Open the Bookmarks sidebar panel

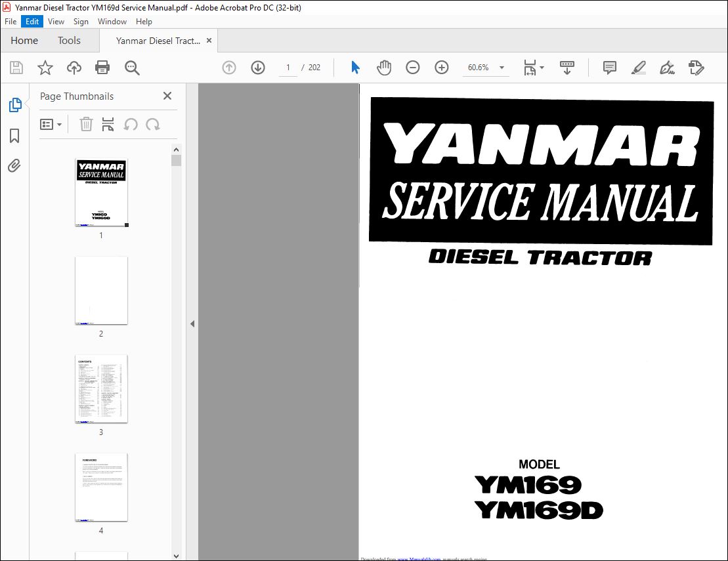point(14,136)
